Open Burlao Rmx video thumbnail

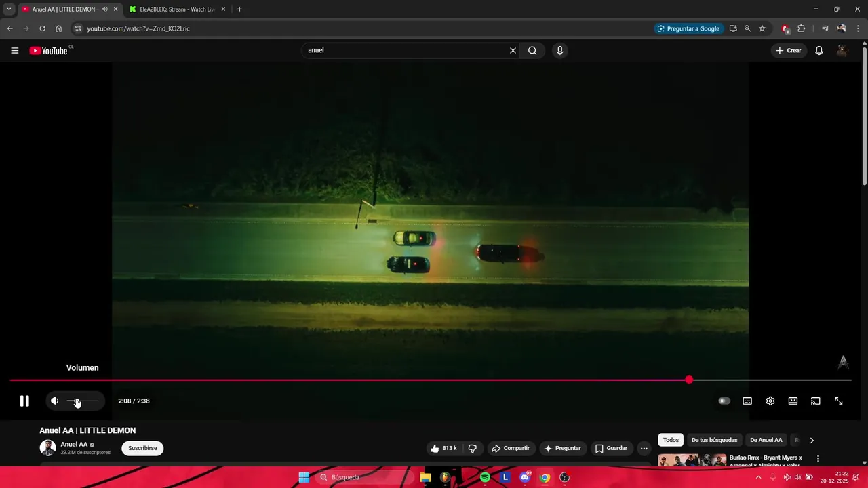click(x=692, y=460)
